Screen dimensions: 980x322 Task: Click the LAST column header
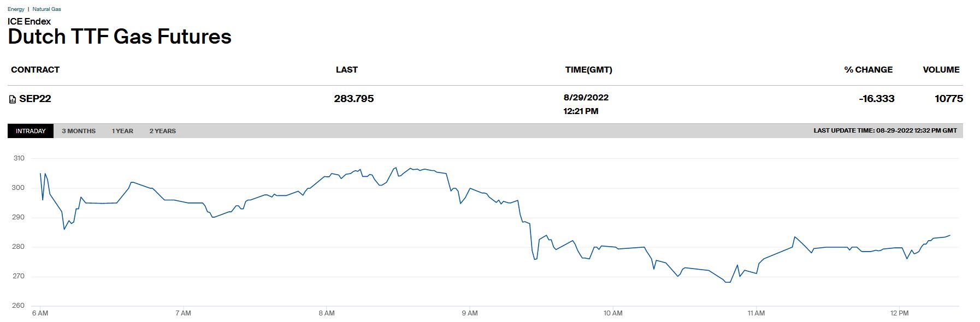(x=346, y=70)
